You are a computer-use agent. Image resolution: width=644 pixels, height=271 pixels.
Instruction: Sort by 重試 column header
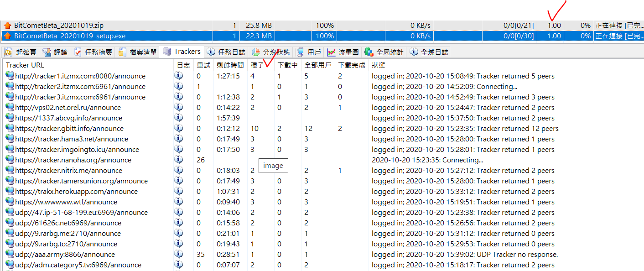pos(203,65)
